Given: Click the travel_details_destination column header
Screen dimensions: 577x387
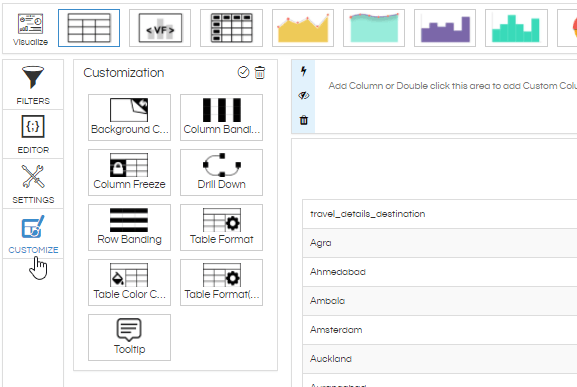Looking at the screenshot, I should click(440, 214).
